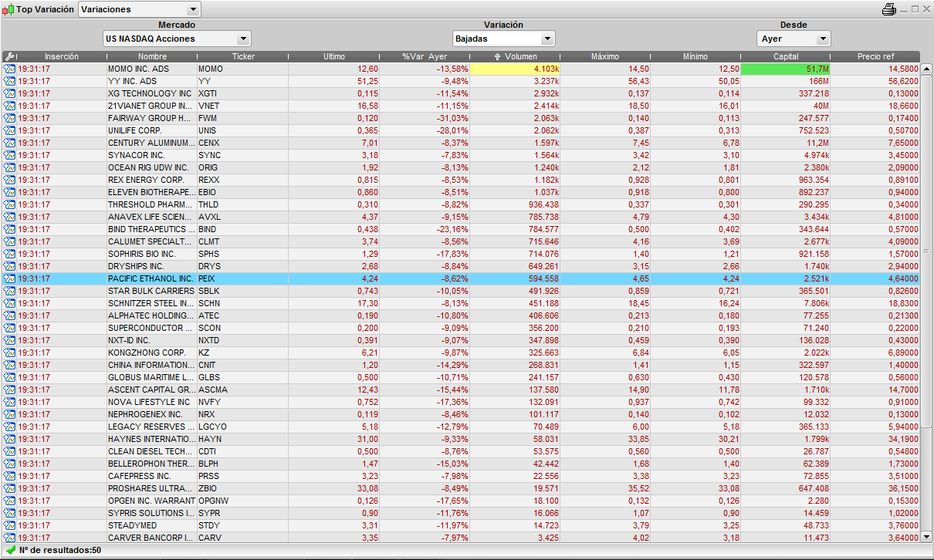Viewport: 934px width, 560px height.
Task: Open the Mercado US NASDAQ Acciones dropdown
Action: coord(177,39)
